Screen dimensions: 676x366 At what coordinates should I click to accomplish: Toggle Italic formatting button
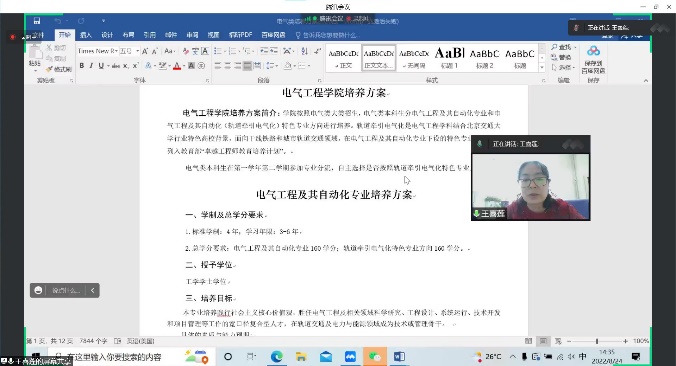click(91, 66)
